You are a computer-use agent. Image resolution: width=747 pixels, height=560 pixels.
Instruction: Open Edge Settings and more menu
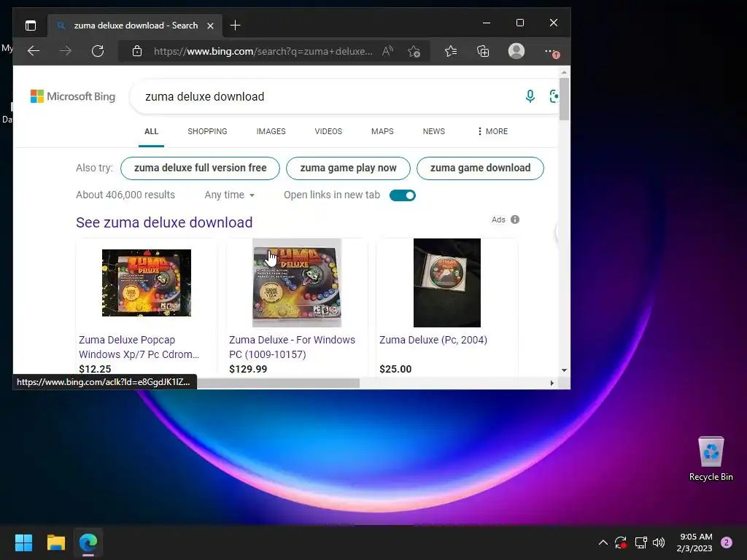(x=550, y=51)
